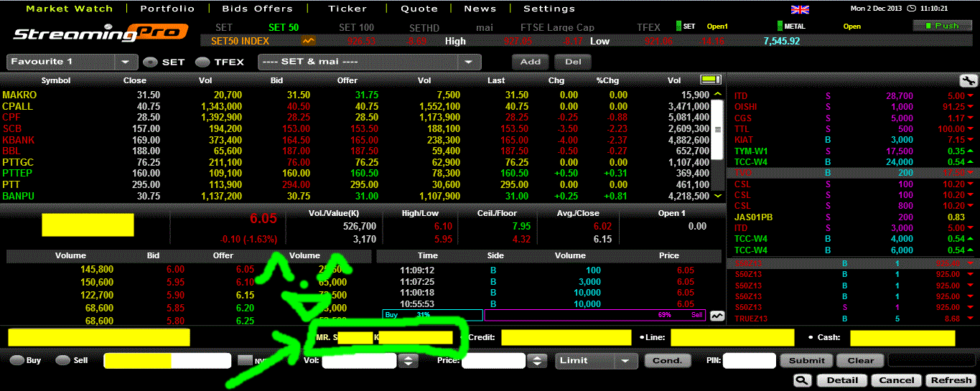This screenshot has height=391, width=980.
Task: Switch to the Ticker view
Action: point(347,9)
